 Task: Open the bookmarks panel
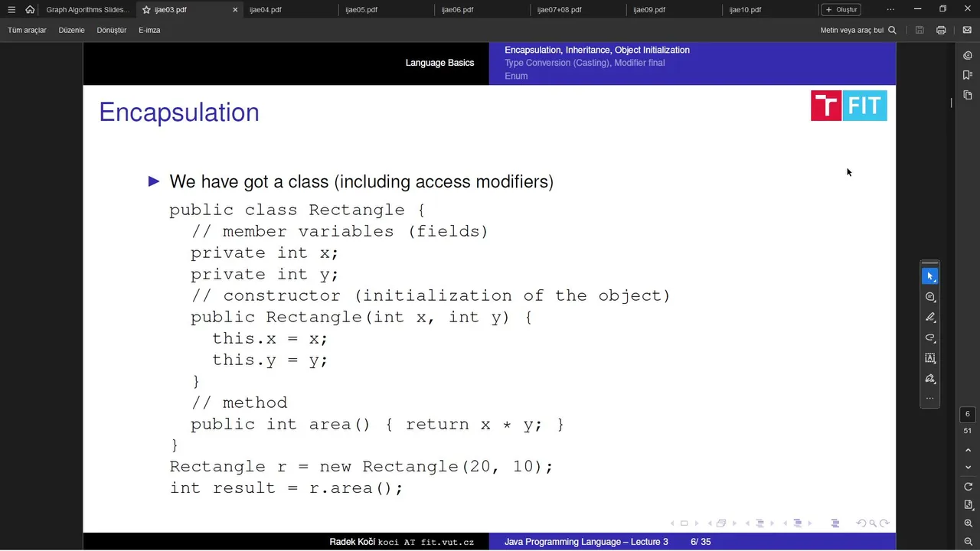pos(968,75)
